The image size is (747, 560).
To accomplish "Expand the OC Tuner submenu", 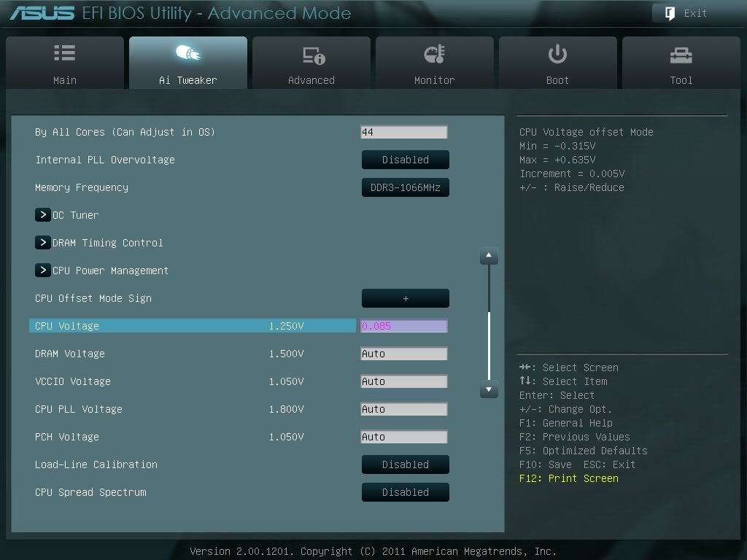I will [66, 215].
